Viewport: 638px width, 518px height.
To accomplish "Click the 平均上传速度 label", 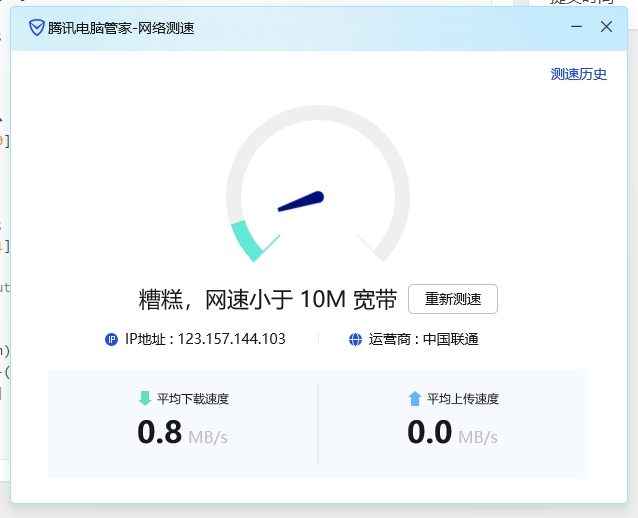I will pyautogui.click(x=463, y=398).
